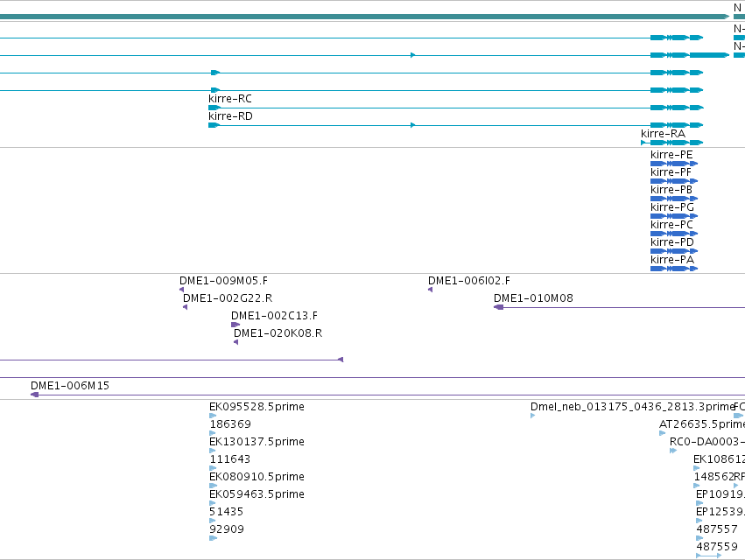Image resolution: width=745 pixels, height=560 pixels.
Task: Open the 148562 feature label
Action: (x=713, y=477)
